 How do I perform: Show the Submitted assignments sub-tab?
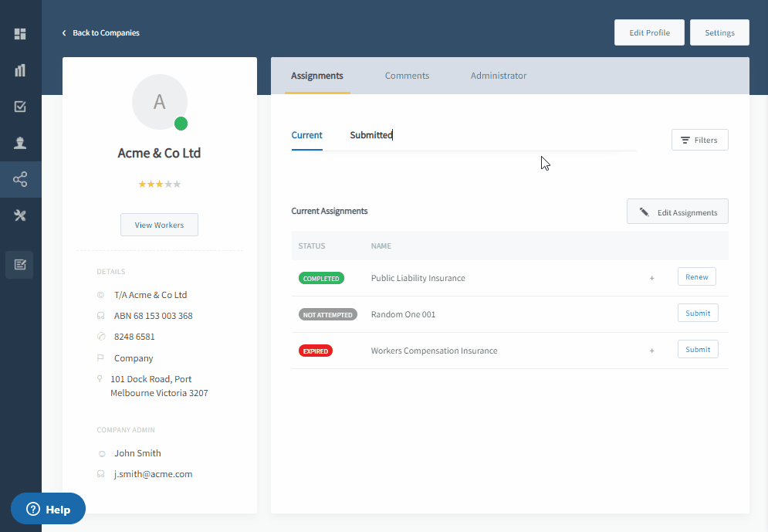pyautogui.click(x=371, y=135)
